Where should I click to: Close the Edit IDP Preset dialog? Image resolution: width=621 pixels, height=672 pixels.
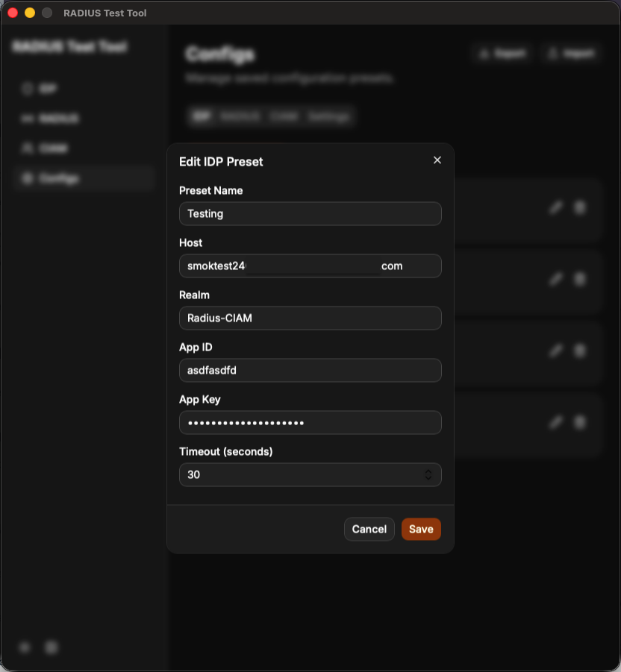(437, 160)
